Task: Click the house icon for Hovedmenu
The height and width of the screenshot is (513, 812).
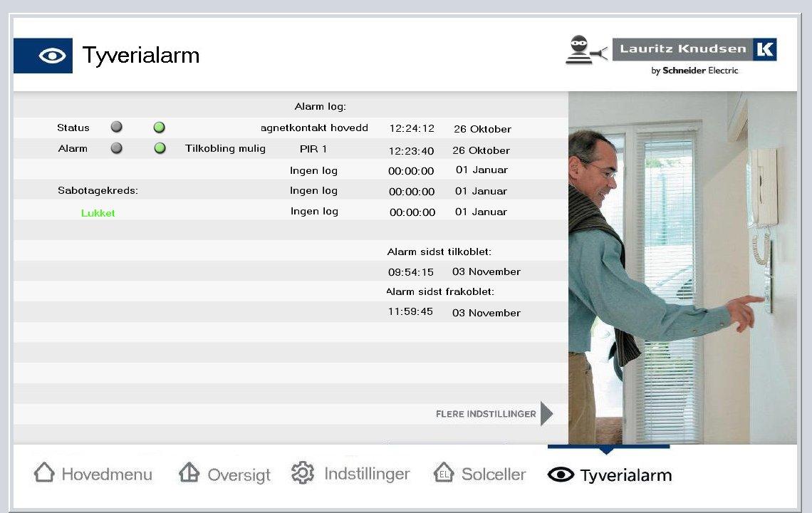Action: [x=44, y=473]
